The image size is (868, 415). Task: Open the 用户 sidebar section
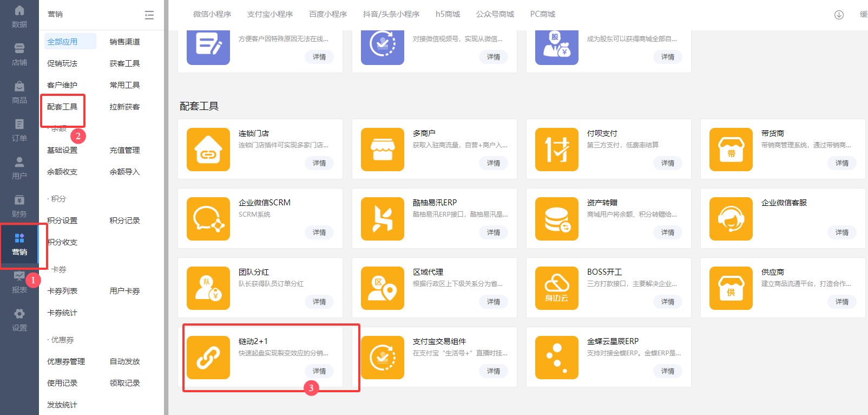pos(19,168)
